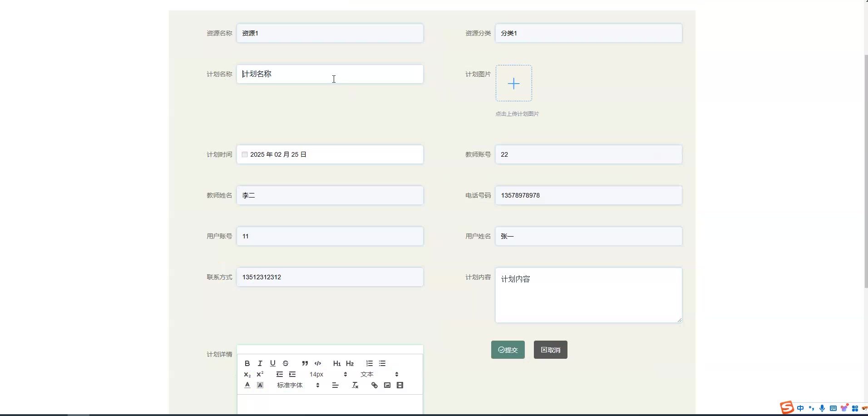The width and height of the screenshot is (868, 416).
Task: Click the 提交 submit button
Action: [508, 350]
